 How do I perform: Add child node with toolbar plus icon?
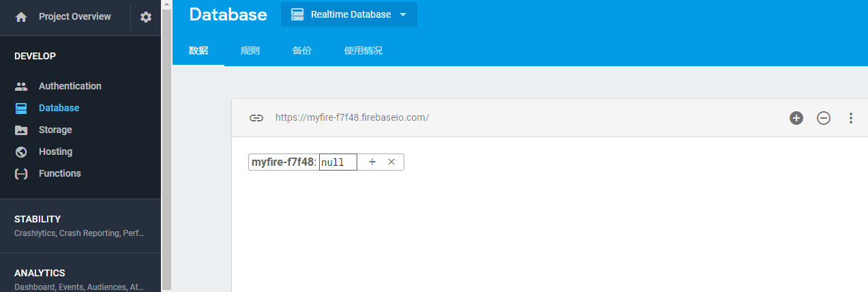796,118
